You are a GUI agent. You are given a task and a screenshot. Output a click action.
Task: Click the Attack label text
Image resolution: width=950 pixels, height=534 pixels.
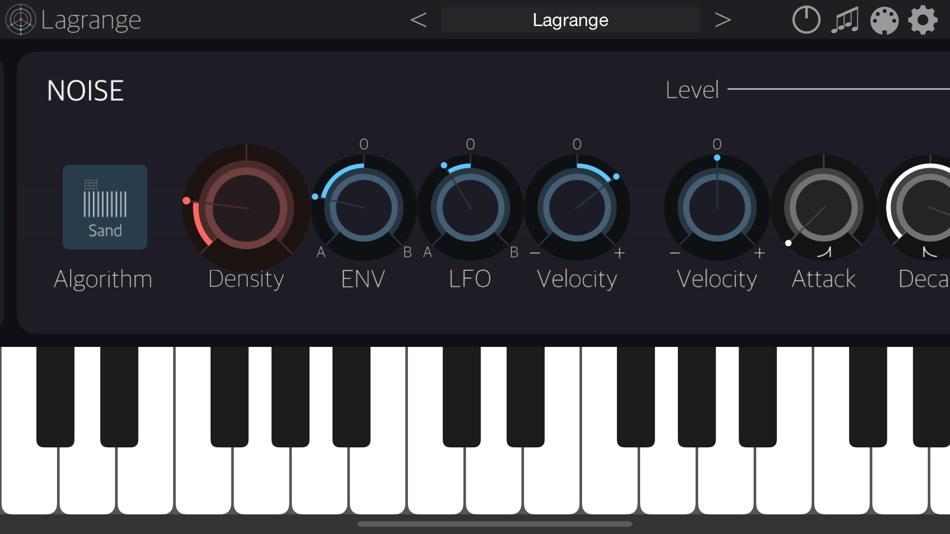823,279
